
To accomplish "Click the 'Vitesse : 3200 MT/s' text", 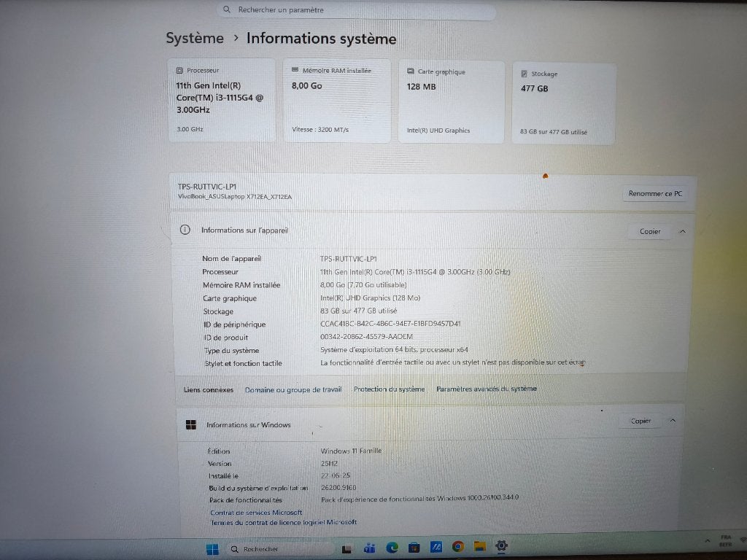I will click(320, 130).
